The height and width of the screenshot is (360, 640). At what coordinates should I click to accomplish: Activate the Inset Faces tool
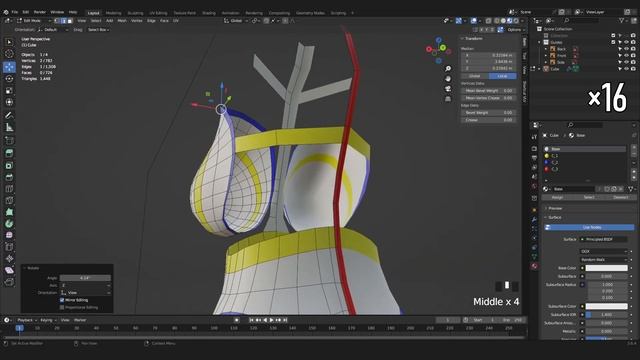pos(9,165)
